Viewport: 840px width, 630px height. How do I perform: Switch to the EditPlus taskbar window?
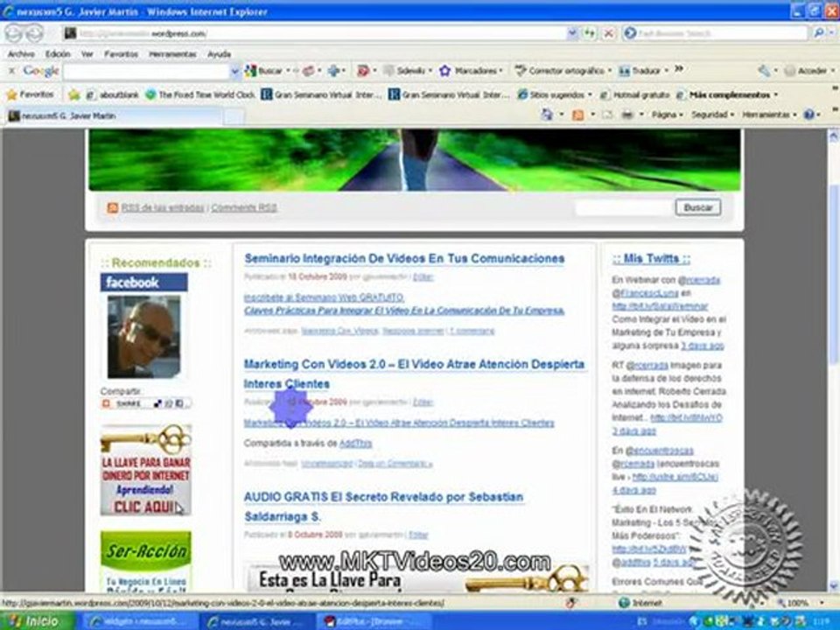tap(374, 621)
